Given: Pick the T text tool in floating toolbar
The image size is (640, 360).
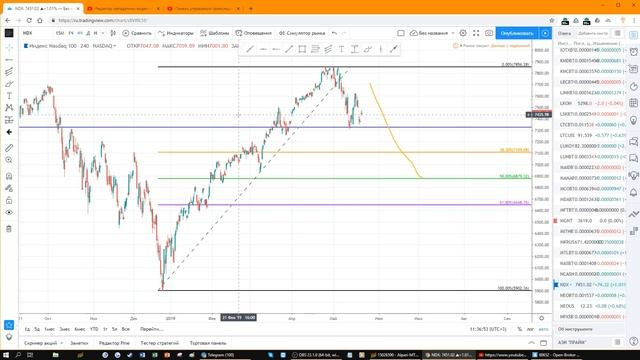Looking at the screenshot, I should 341,49.
